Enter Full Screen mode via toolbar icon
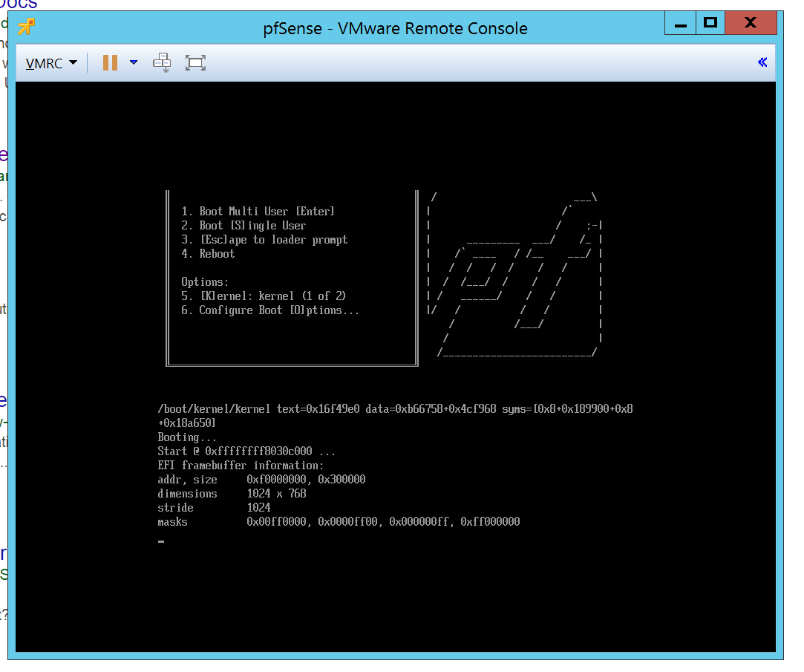Screen dimensions: 804x672 (195, 62)
